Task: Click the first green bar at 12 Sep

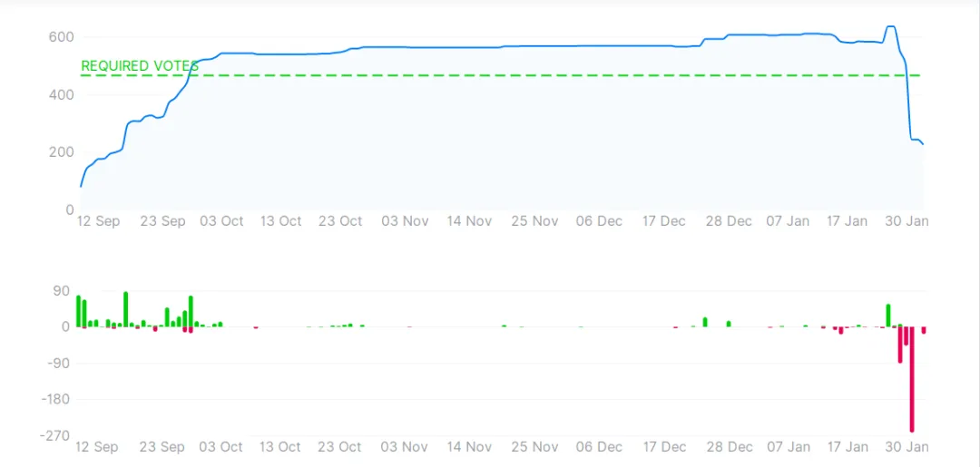Action: pyautogui.click(x=79, y=311)
